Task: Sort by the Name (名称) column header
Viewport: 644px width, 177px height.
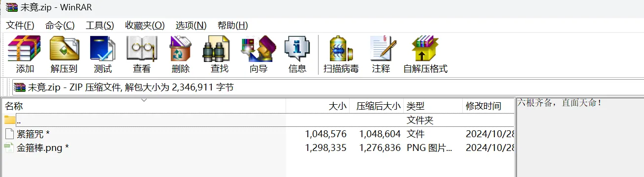Action: (x=144, y=106)
